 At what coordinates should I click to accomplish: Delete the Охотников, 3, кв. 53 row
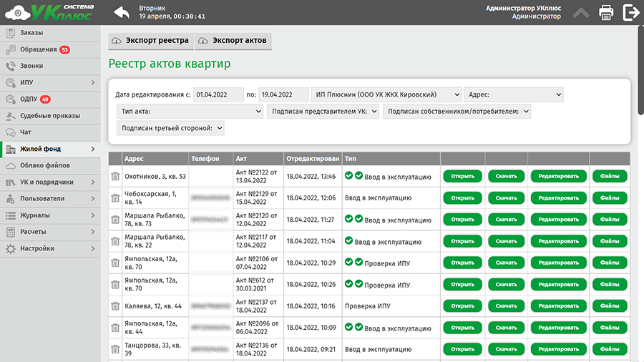(x=115, y=177)
